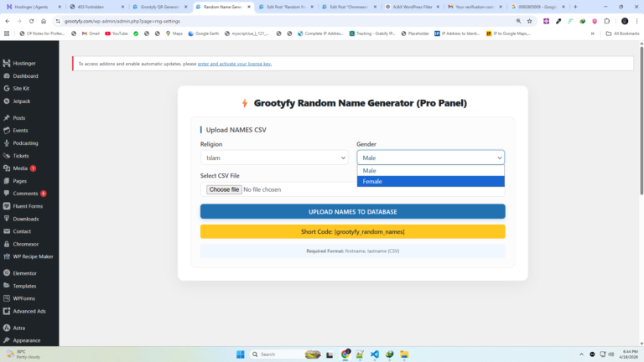Open Comments in sidebar

click(25, 194)
